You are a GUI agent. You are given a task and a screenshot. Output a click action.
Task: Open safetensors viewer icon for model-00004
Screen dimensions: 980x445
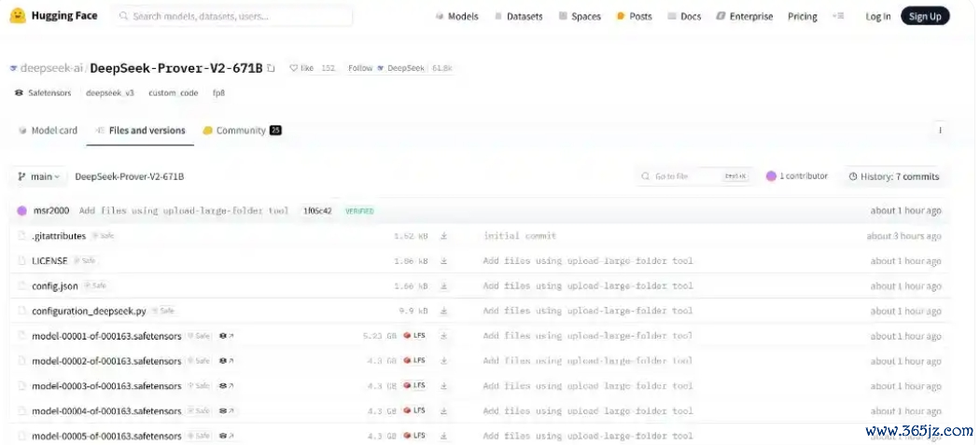[226, 410]
